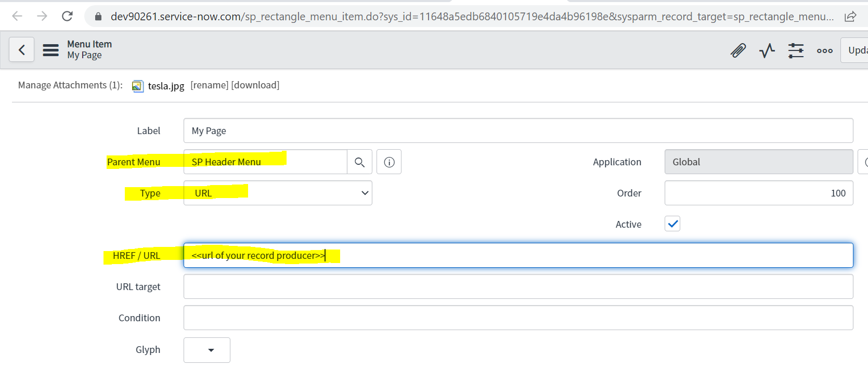This screenshot has height=367, width=868.
Task: Click the Type field label
Action: [x=150, y=193]
